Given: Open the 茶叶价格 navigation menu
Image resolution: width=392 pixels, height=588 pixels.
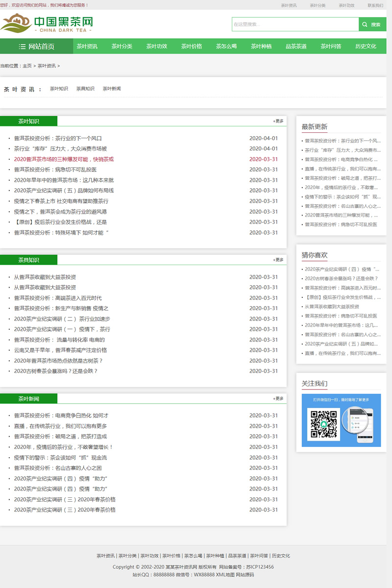Looking at the screenshot, I should coord(191,46).
